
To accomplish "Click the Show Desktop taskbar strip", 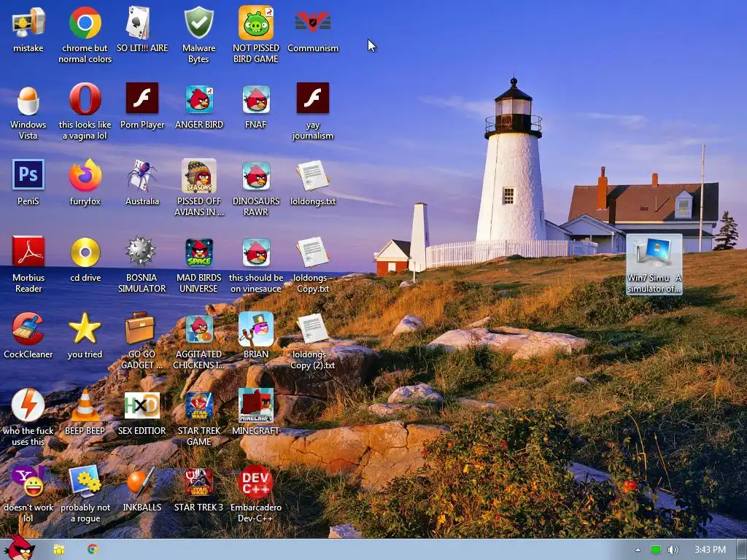I will (x=741, y=550).
